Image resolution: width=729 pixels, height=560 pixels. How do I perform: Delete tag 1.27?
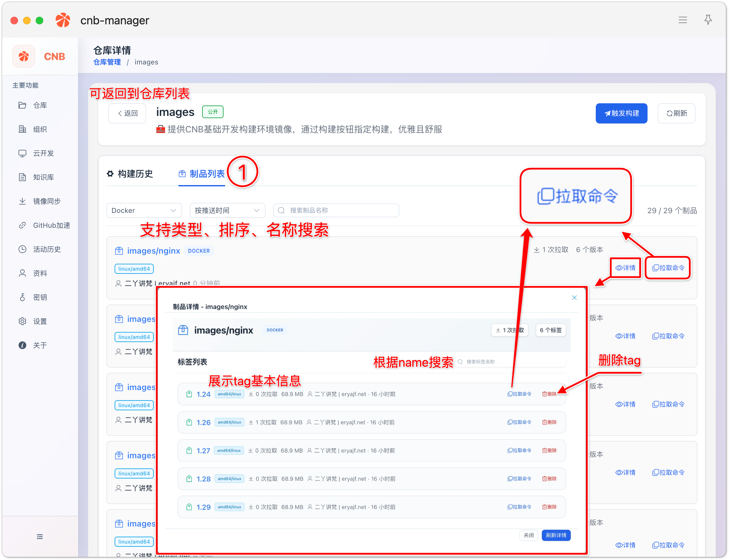pyautogui.click(x=549, y=451)
